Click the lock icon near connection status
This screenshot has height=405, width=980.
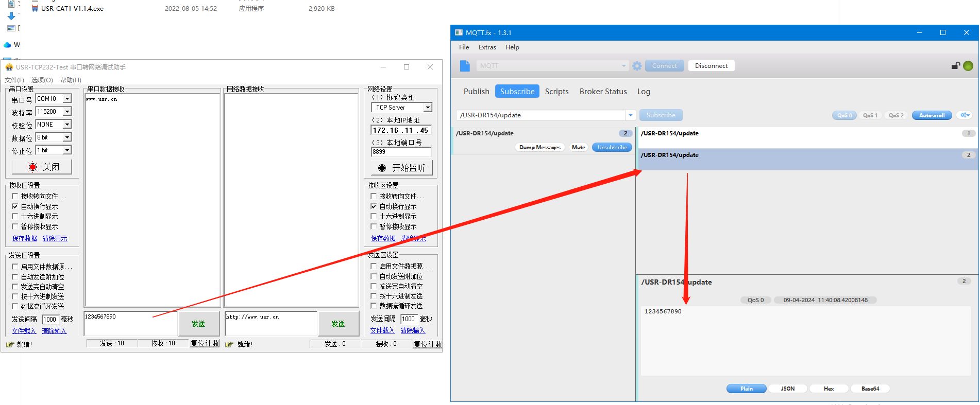click(955, 66)
